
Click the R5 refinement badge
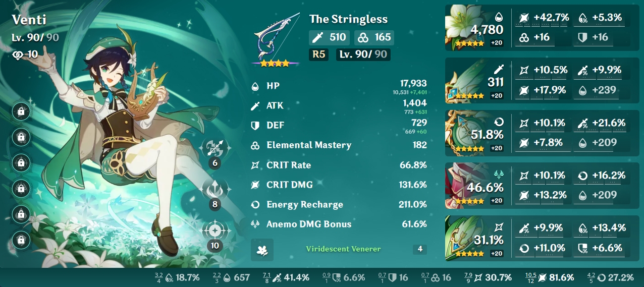(319, 54)
